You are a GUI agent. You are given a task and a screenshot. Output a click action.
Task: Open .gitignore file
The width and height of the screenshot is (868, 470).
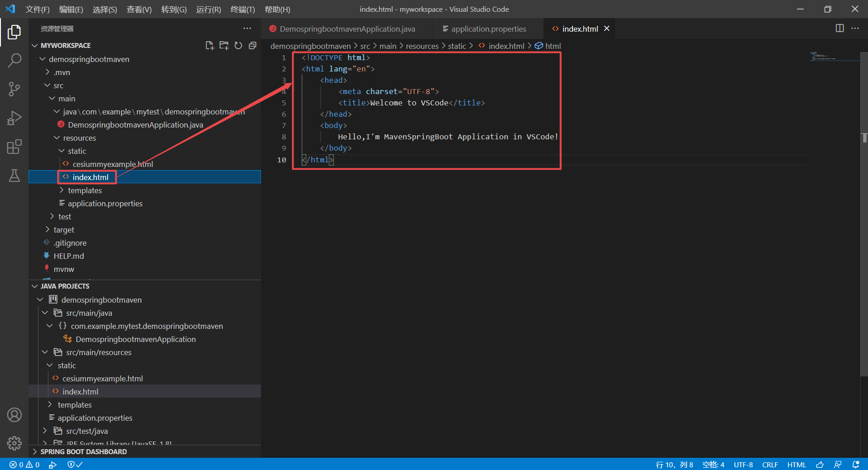pyautogui.click(x=70, y=243)
